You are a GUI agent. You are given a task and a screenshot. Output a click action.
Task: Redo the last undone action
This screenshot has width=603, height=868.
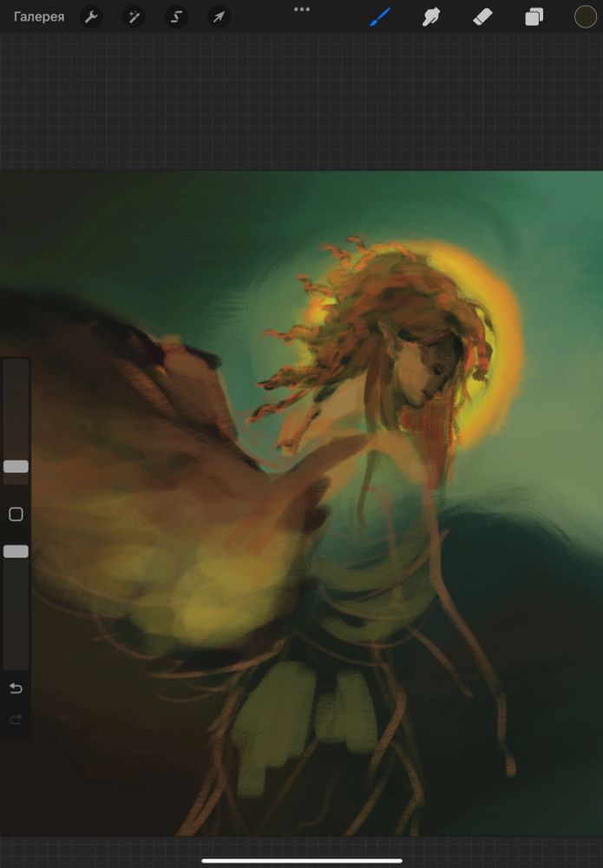(x=16, y=719)
